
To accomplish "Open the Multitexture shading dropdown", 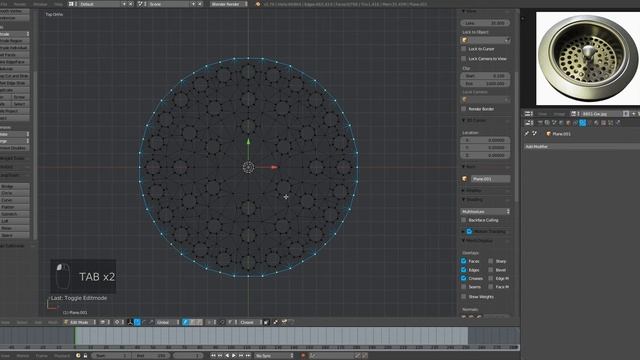I will coord(485,211).
